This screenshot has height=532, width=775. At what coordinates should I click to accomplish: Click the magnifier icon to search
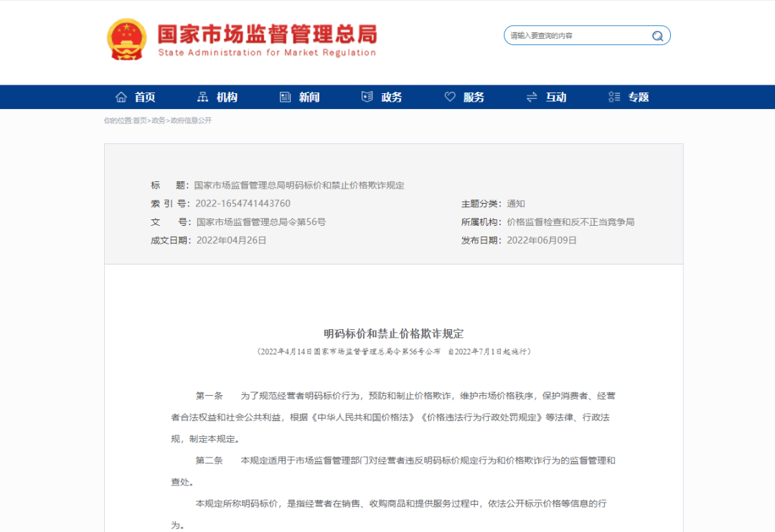click(x=657, y=35)
